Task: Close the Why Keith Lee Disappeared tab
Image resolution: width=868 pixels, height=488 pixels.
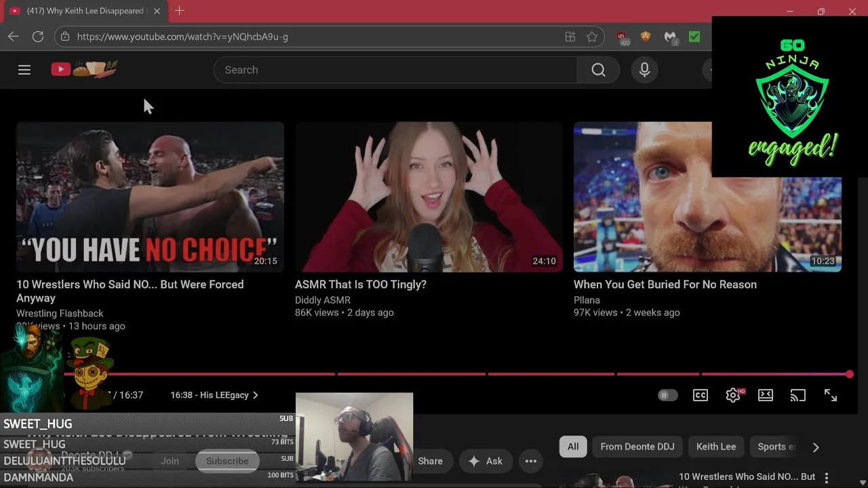Action: (x=157, y=11)
